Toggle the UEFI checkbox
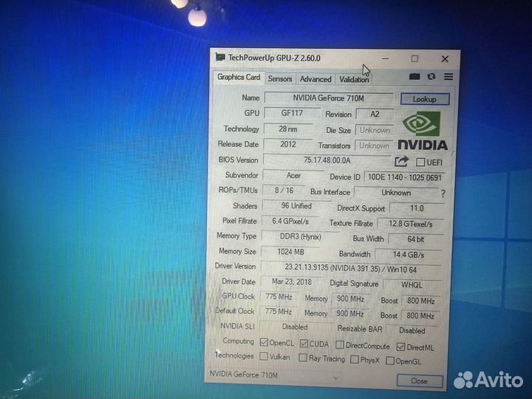Viewport: 532px width, 399px height. (420, 162)
